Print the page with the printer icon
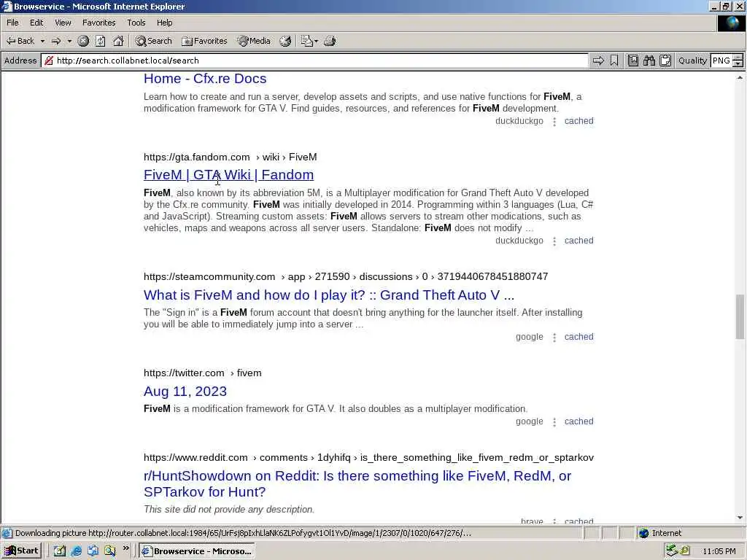Screen dimensions: 747x560 [x=330, y=41]
